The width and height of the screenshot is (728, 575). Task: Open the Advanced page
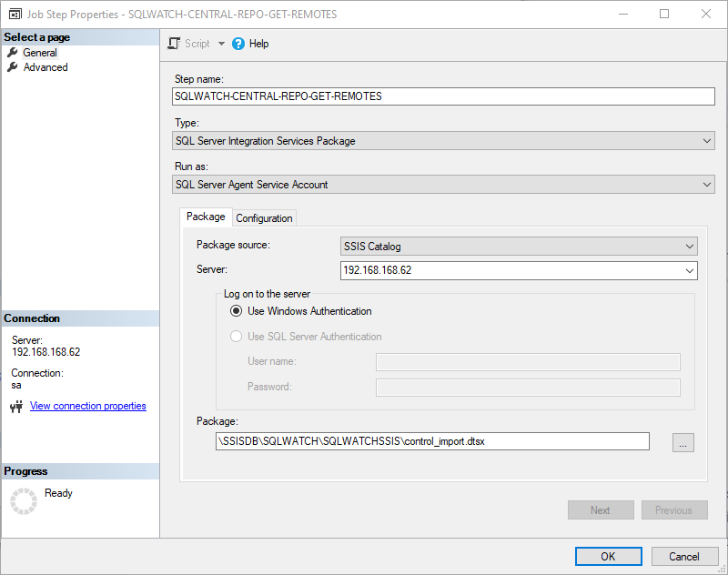45,67
